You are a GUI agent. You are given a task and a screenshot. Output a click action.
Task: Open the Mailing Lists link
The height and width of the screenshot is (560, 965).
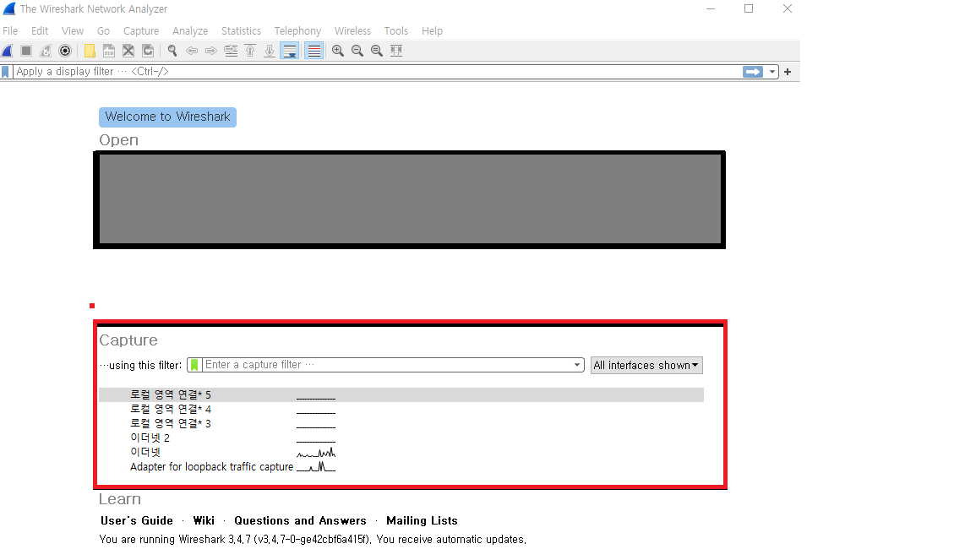point(423,520)
